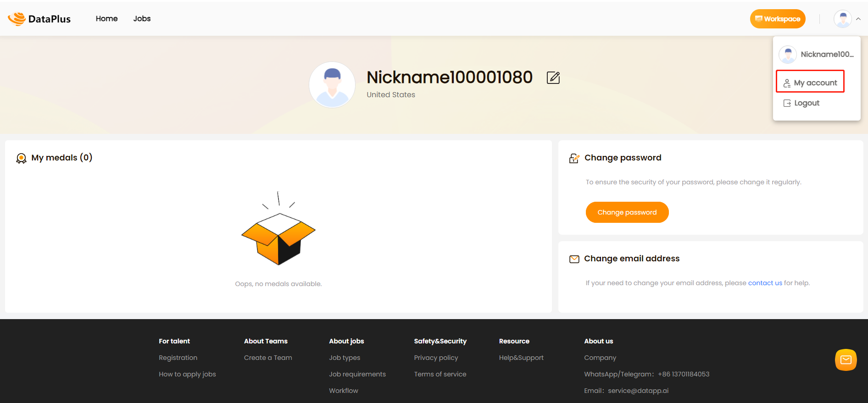Click the DataPlus logo
The width and height of the screenshot is (868, 403).
[x=39, y=19]
